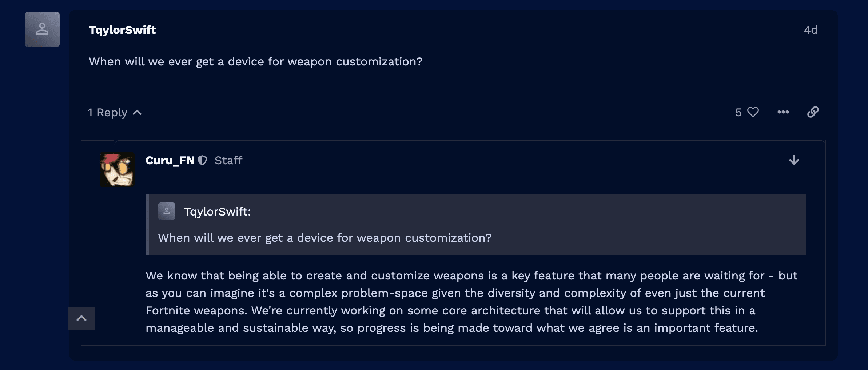The width and height of the screenshot is (868, 370).
Task: Toggle the chevron next to 1 Reply
Action: coord(137,113)
